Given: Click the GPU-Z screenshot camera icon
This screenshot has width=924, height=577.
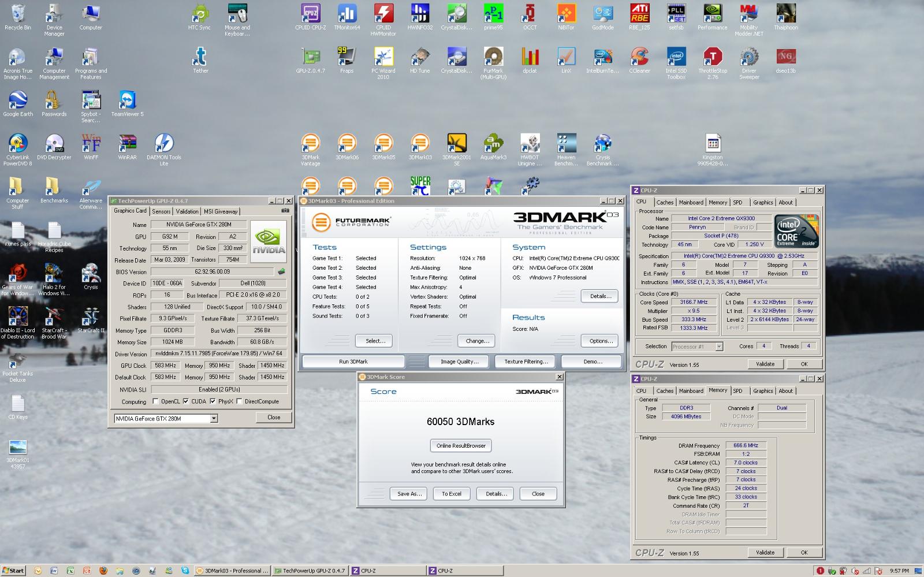Looking at the screenshot, I should coord(285,211).
